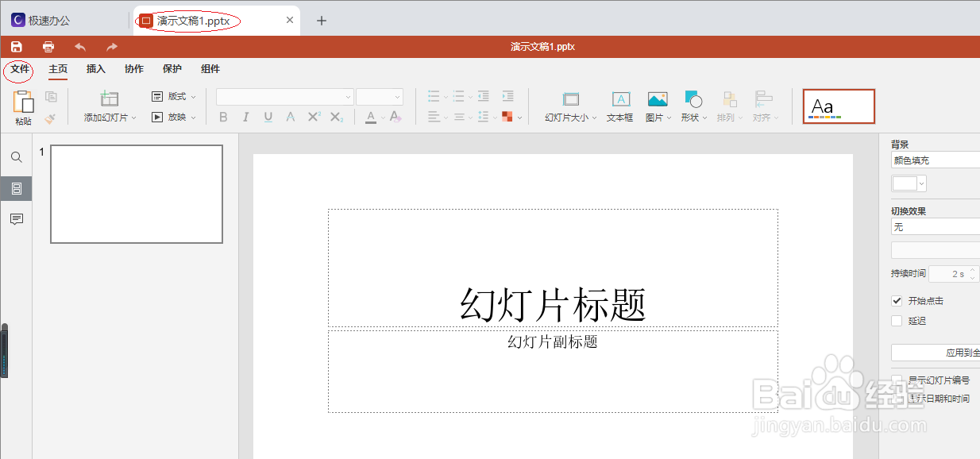Open the background fill color dropdown
Viewport: 980px width, 459px height.
point(908,183)
